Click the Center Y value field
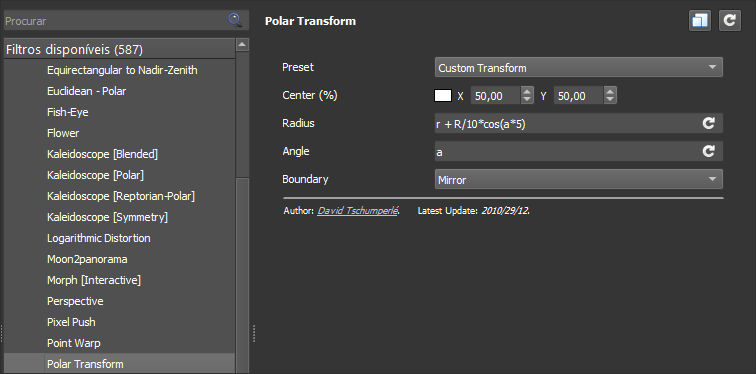 pyautogui.click(x=579, y=95)
